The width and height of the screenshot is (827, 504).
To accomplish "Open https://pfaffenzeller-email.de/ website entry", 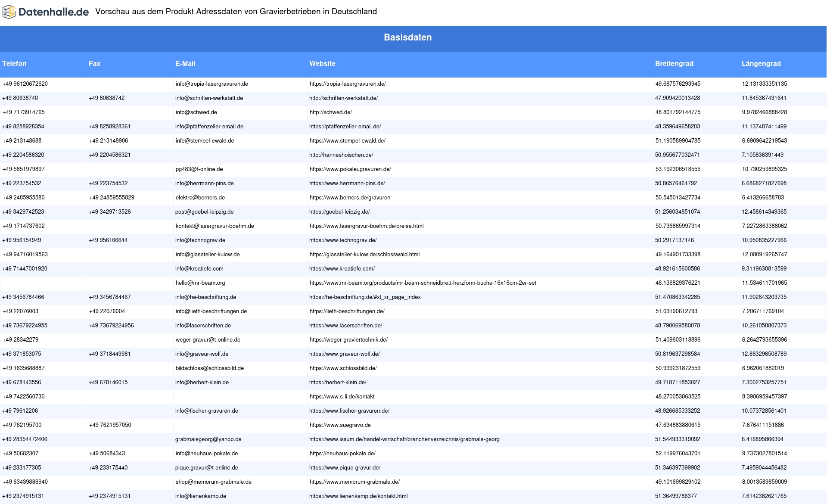I will (x=345, y=127).
